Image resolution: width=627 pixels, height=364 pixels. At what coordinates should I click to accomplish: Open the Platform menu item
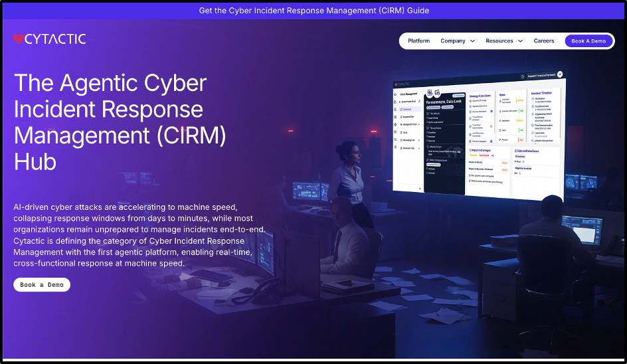[x=418, y=41]
